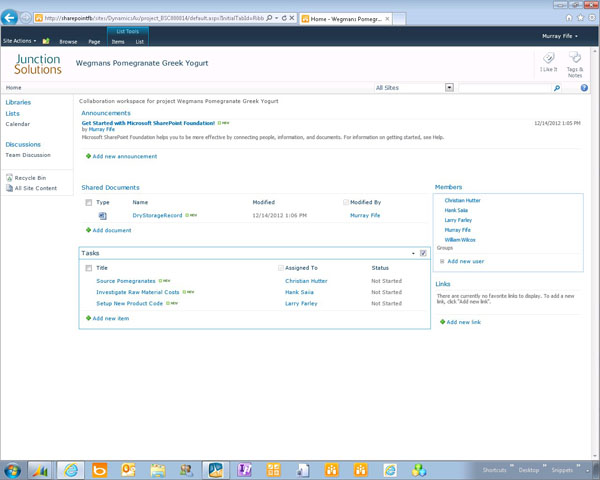Click the Navigate Up folder icon beside Site Actions
Screen dimensions: 600x480
(46, 41)
